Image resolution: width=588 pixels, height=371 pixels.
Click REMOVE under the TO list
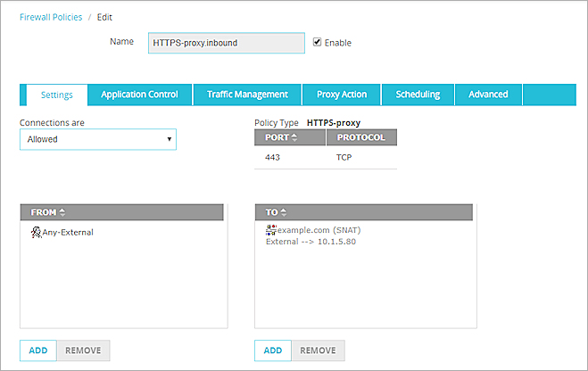[x=318, y=350]
